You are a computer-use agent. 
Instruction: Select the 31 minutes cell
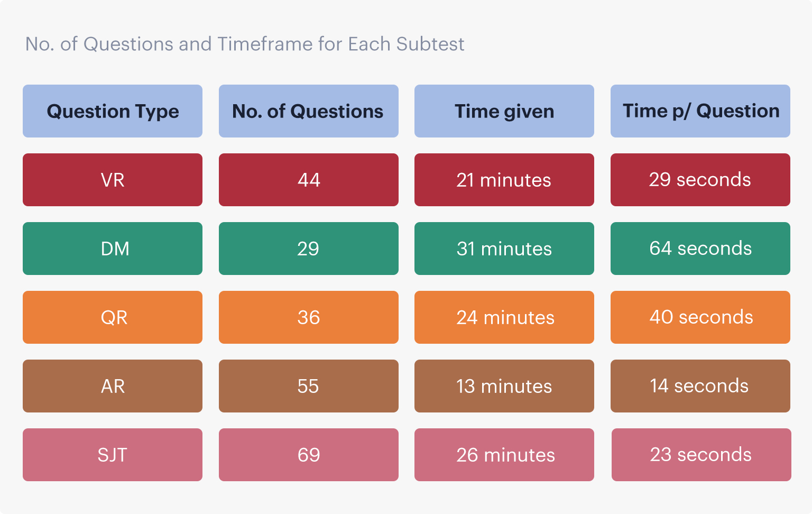click(x=504, y=249)
